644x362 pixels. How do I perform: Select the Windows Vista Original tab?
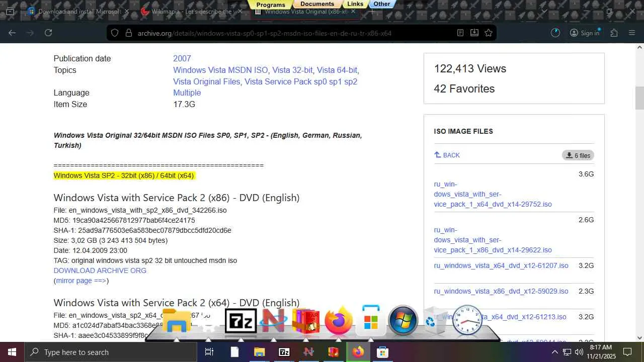(x=305, y=11)
